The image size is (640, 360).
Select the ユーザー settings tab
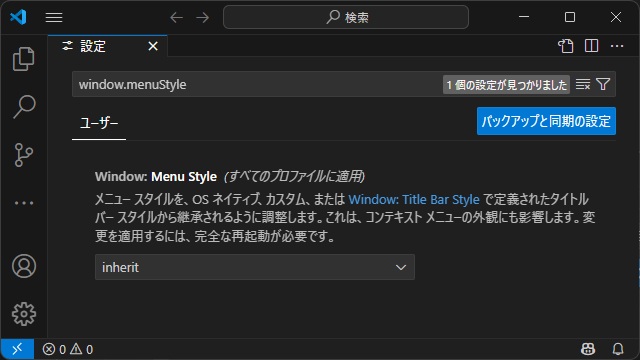[99, 123]
